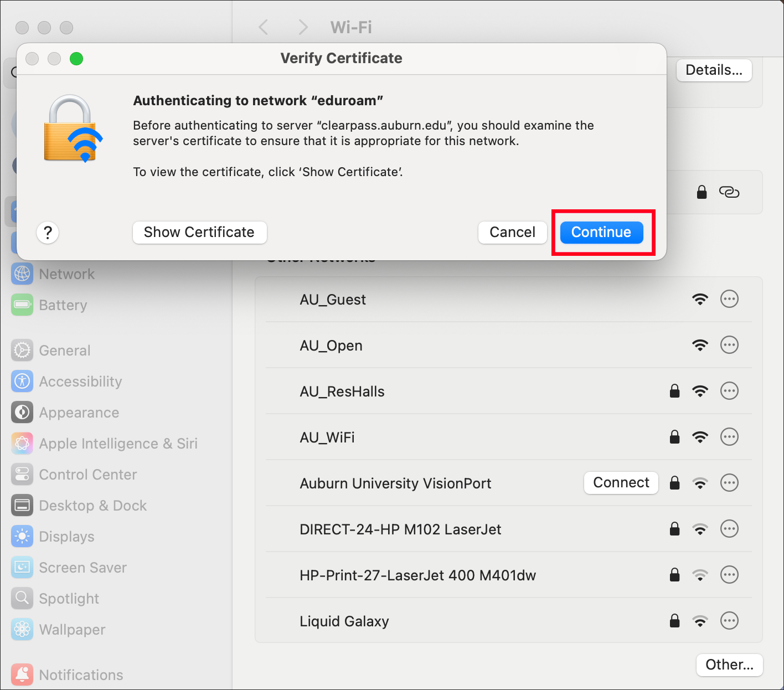The image size is (784, 690).
Task: Select Screen Saver in the sidebar
Action: (83, 567)
